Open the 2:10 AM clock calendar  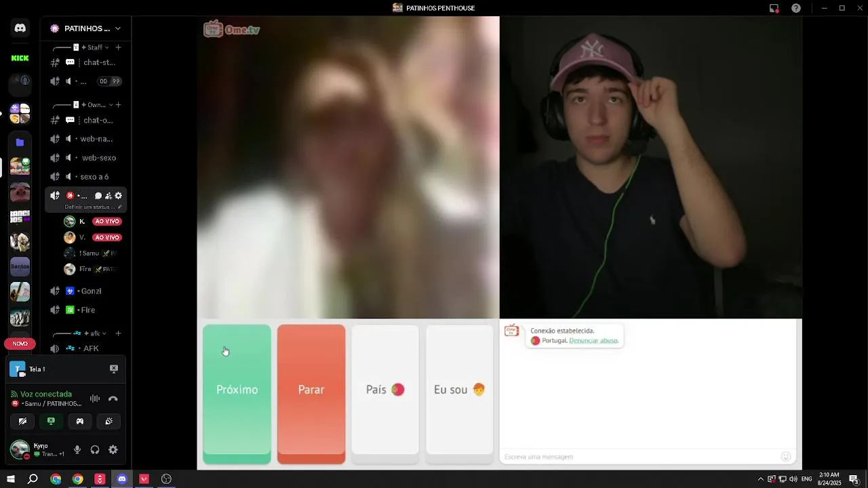click(829, 479)
